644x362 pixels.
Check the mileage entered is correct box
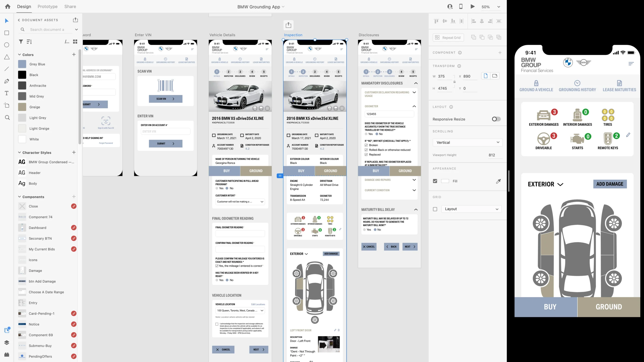[x=217, y=266]
